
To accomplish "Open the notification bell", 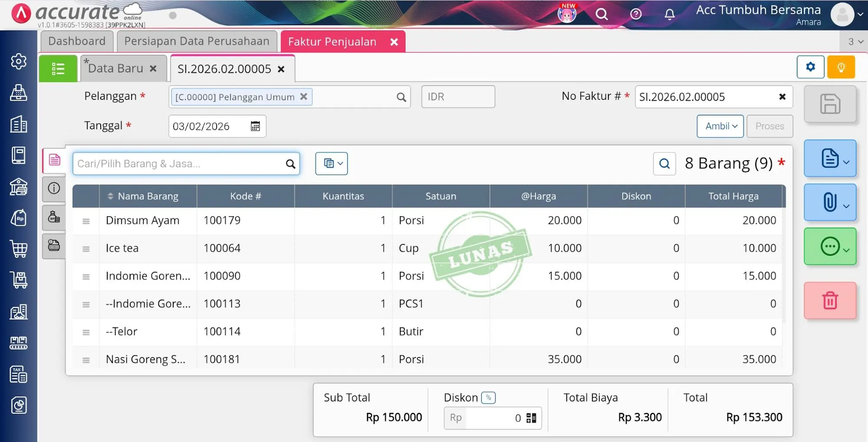I will click(x=670, y=14).
